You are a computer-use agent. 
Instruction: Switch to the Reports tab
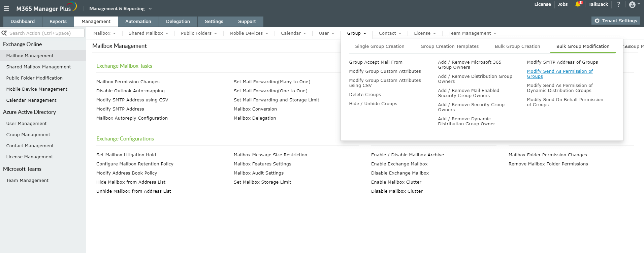point(58,21)
